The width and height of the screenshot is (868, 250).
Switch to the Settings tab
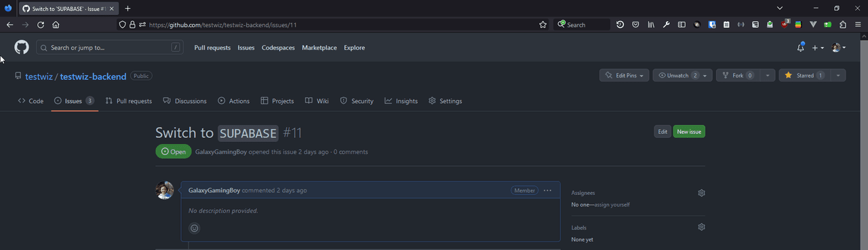[x=445, y=101]
